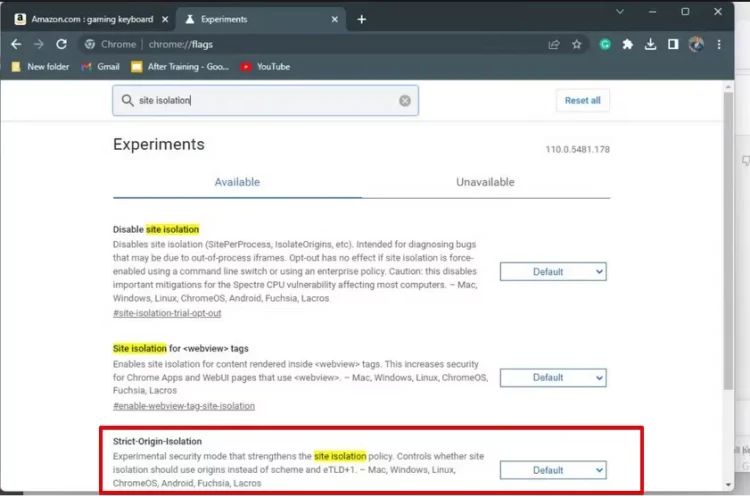Click the browser back arrow
750x498 pixels.
click(x=16, y=44)
